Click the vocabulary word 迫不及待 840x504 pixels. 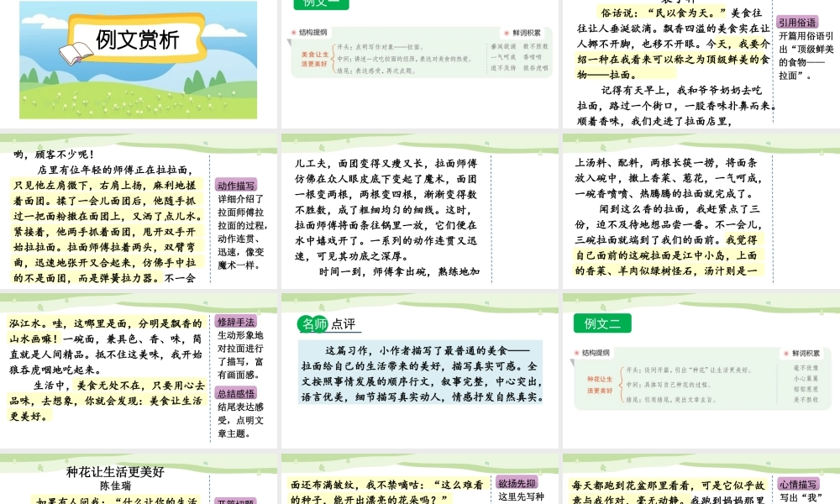pyautogui.click(x=503, y=68)
